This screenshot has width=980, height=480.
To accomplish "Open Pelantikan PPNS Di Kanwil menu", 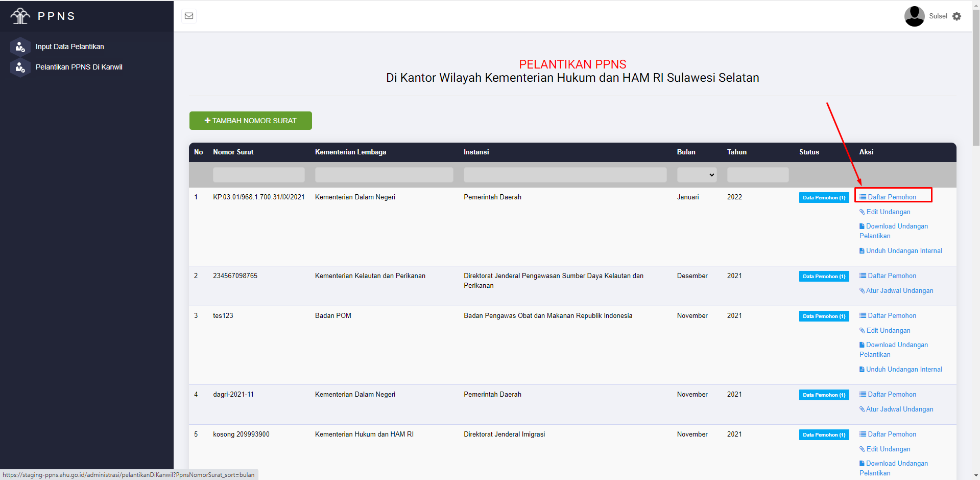I will click(79, 67).
